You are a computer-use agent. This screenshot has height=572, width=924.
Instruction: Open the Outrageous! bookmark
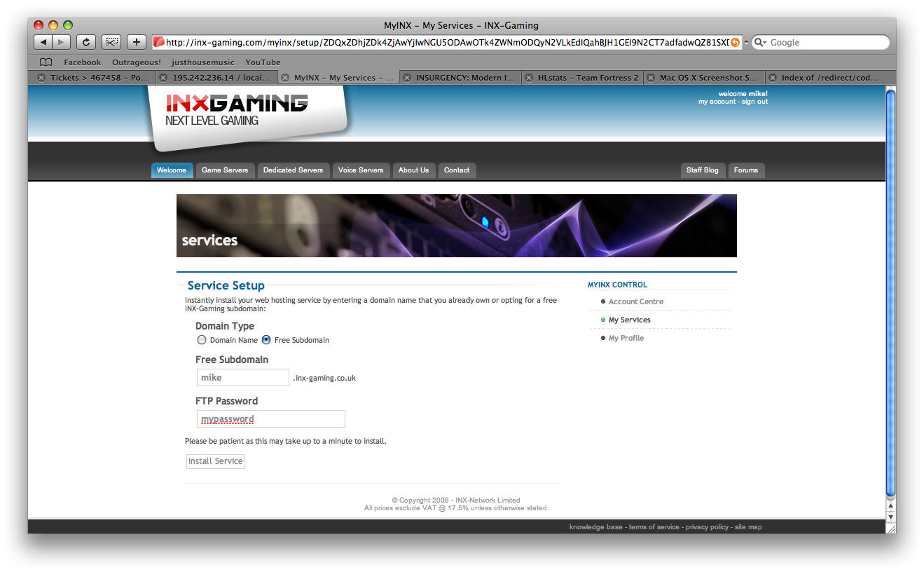[137, 62]
